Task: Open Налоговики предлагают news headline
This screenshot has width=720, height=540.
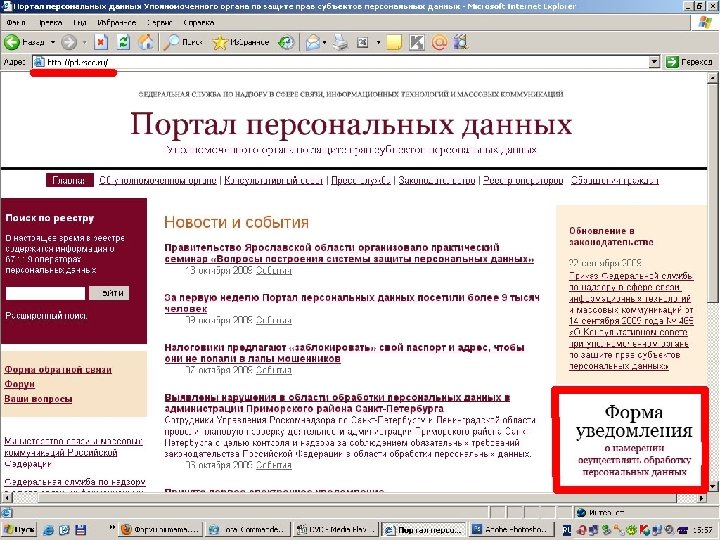Action: pyautogui.click(x=344, y=353)
